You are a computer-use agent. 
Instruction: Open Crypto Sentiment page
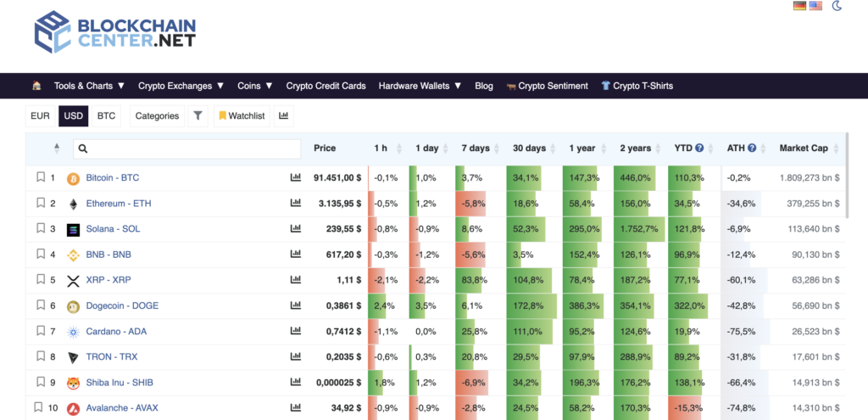[x=547, y=86]
